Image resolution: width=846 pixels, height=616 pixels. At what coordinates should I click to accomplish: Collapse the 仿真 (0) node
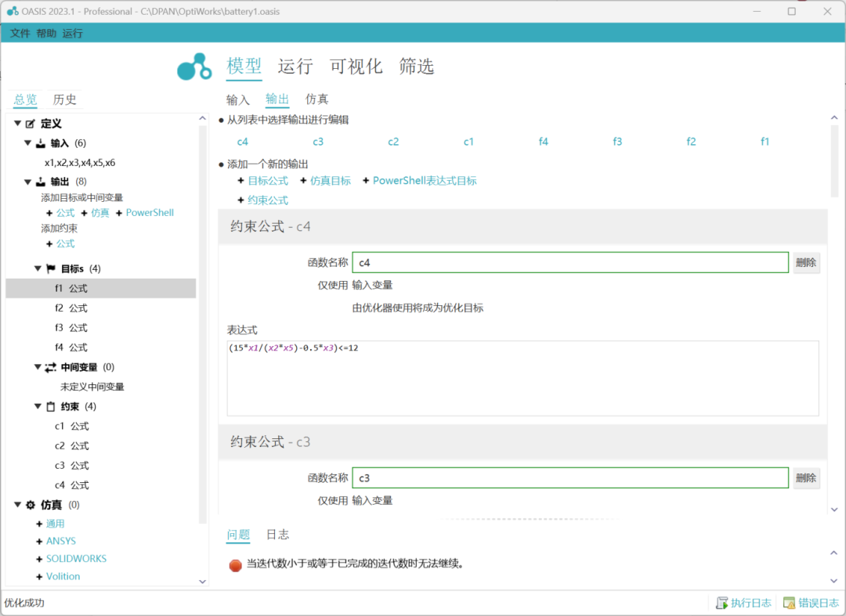click(17, 505)
